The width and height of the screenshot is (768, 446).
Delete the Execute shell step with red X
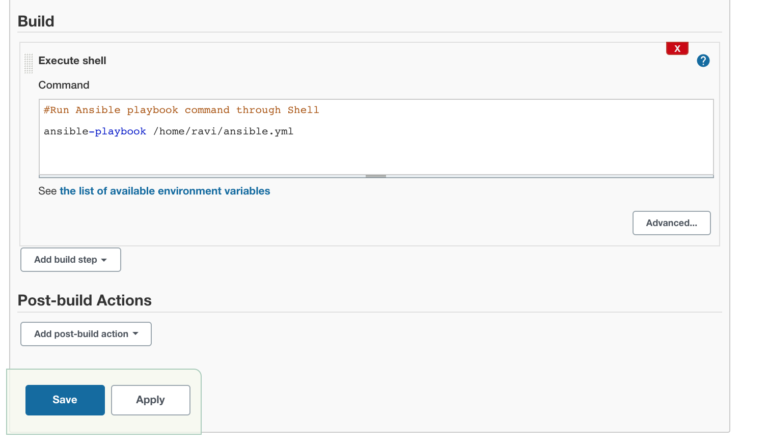tap(677, 48)
